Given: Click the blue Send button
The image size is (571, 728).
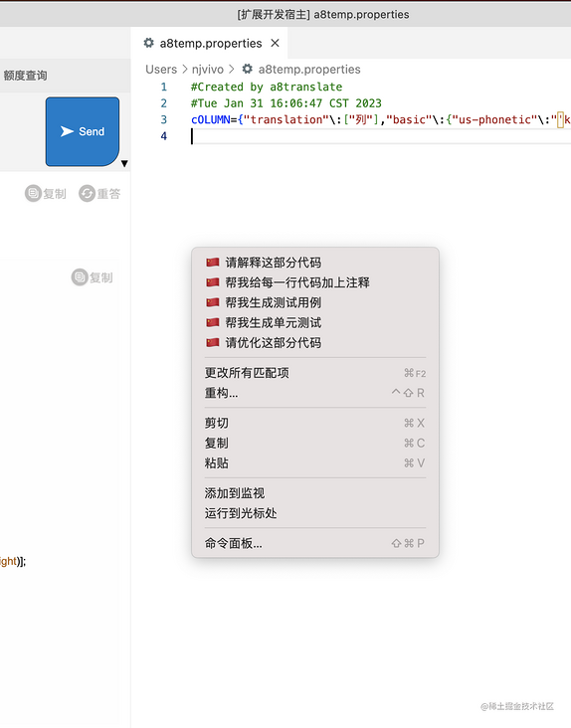Looking at the screenshot, I should pyautogui.click(x=83, y=131).
